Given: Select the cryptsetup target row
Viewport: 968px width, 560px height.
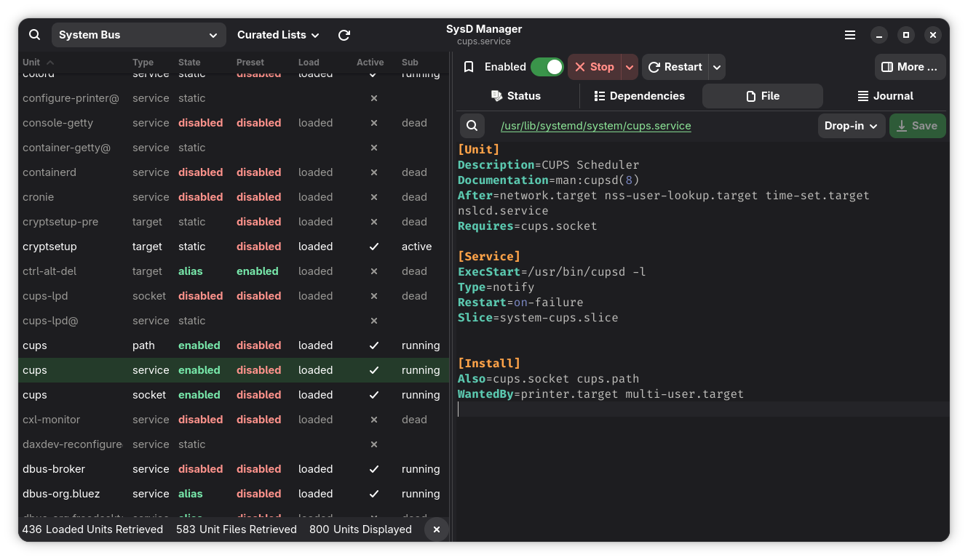Looking at the screenshot, I should pyautogui.click(x=234, y=247).
